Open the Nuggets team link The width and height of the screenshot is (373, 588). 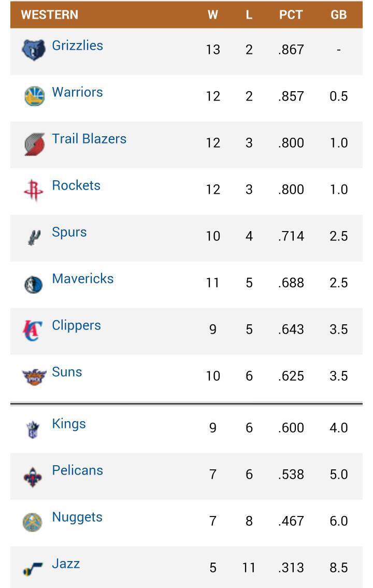coord(77,517)
